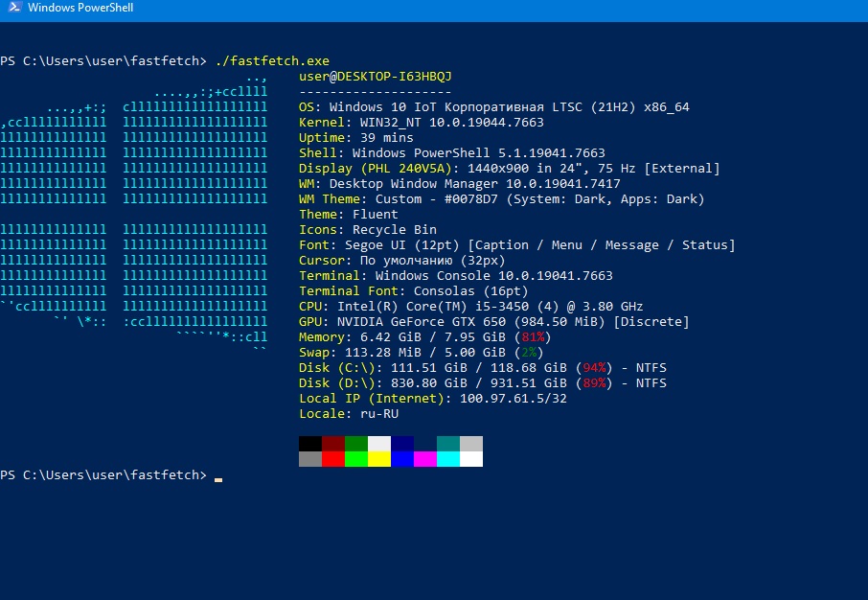
Task: Click the bright red color block
Action: click(x=333, y=459)
